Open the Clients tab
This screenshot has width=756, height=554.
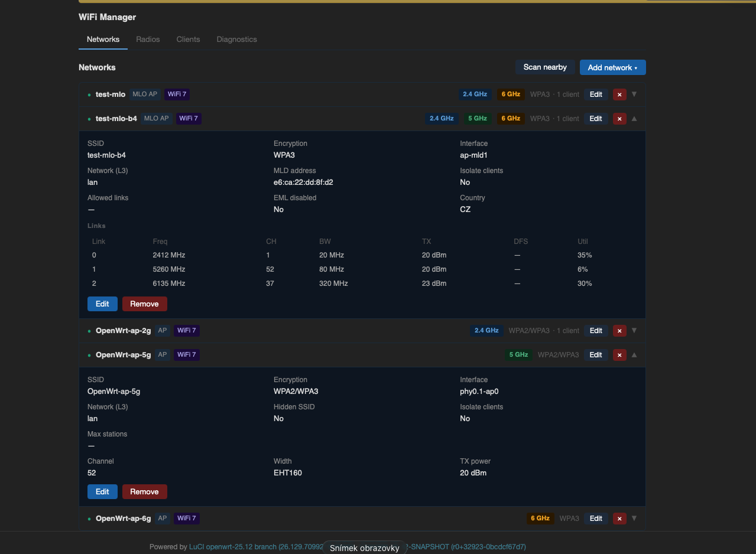(x=188, y=39)
